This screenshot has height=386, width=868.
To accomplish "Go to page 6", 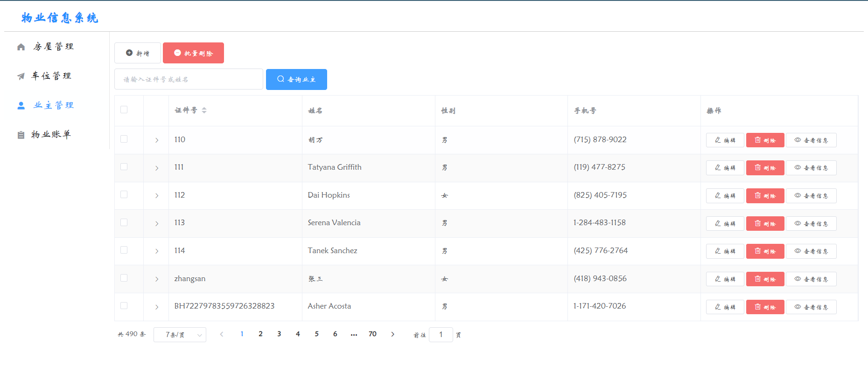I will tap(335, 334).
